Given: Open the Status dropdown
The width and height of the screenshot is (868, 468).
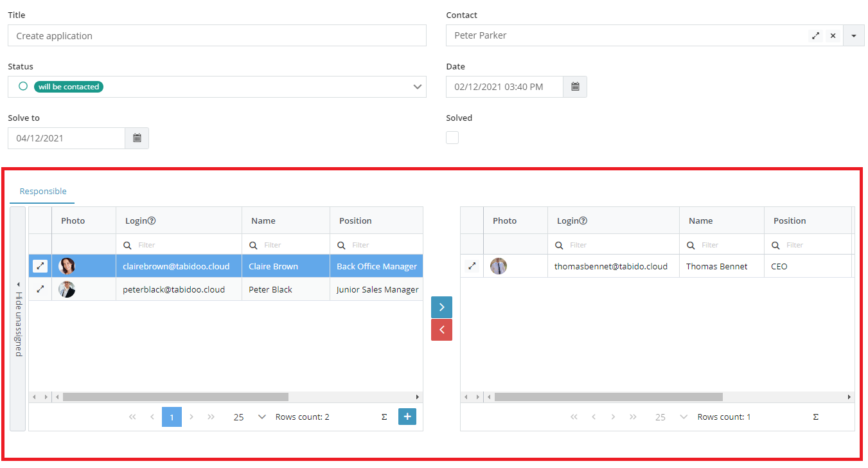Looking at the screenshot, I should point(418,87).
